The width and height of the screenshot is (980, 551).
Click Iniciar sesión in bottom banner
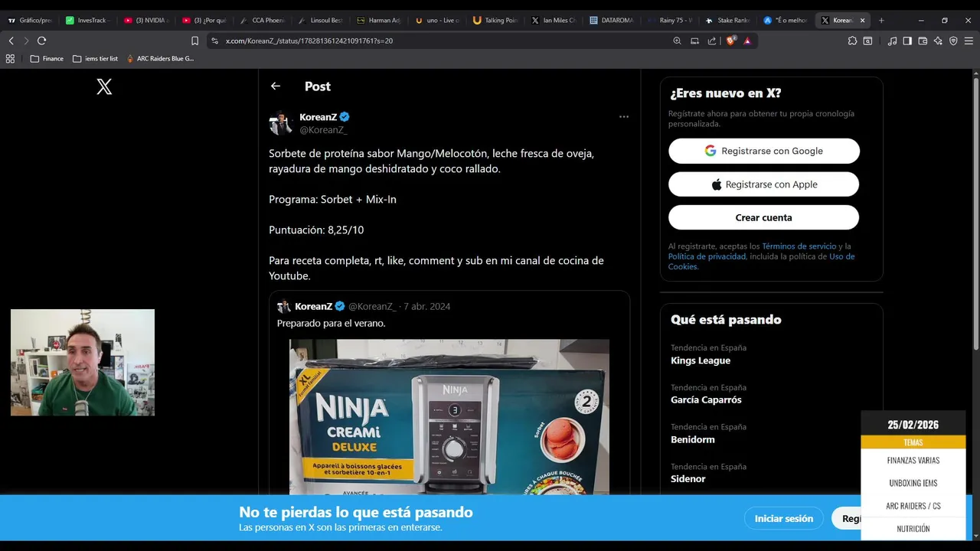click(784, 518)
